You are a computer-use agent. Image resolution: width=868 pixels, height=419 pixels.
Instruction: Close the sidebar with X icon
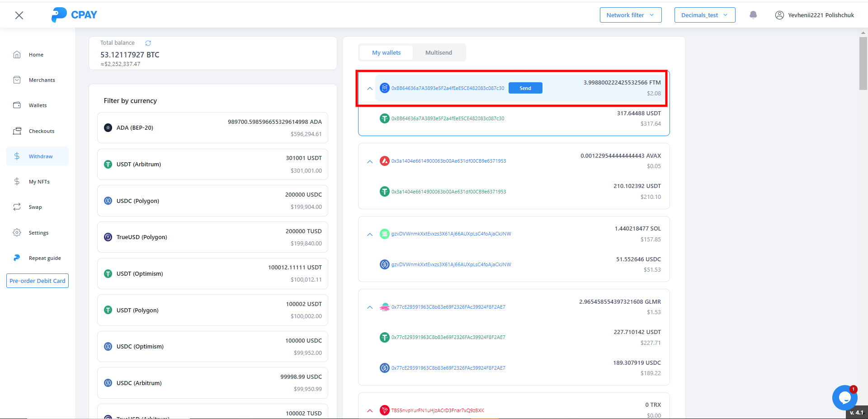coord(19,15)
